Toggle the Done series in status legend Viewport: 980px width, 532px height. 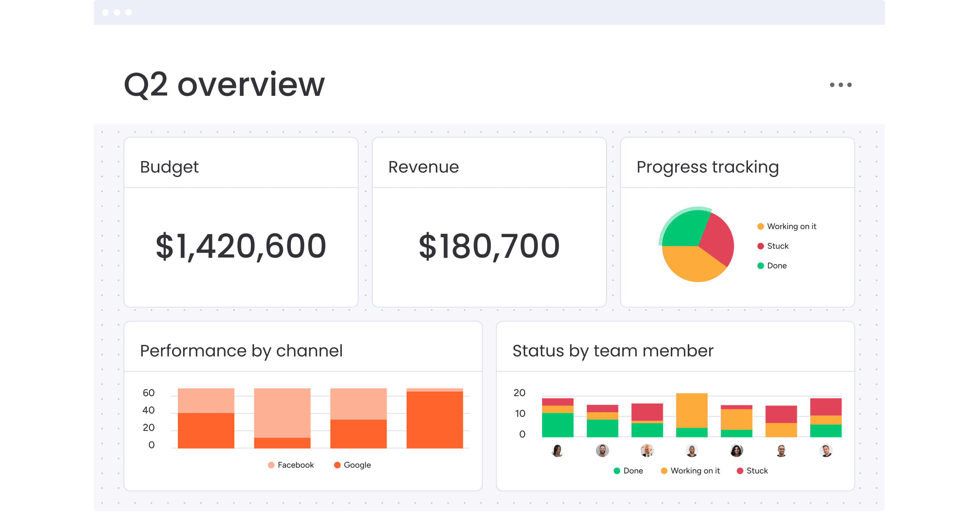point(616,471)
